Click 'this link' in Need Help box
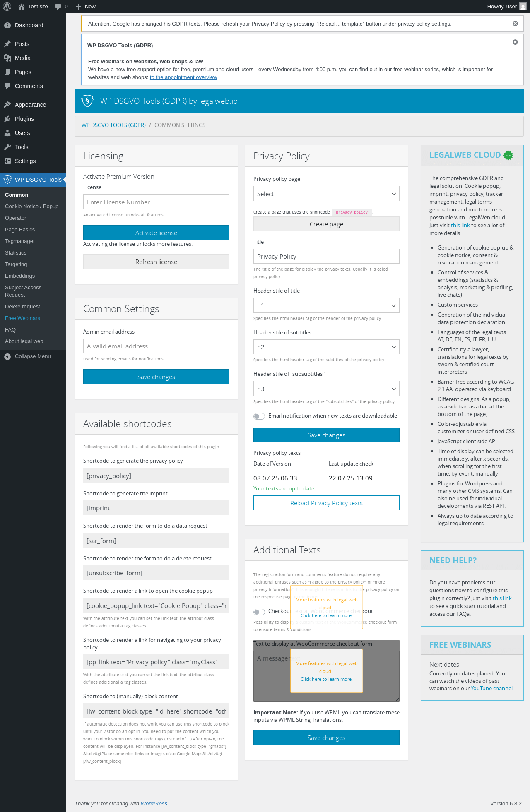 click(502, 598)
